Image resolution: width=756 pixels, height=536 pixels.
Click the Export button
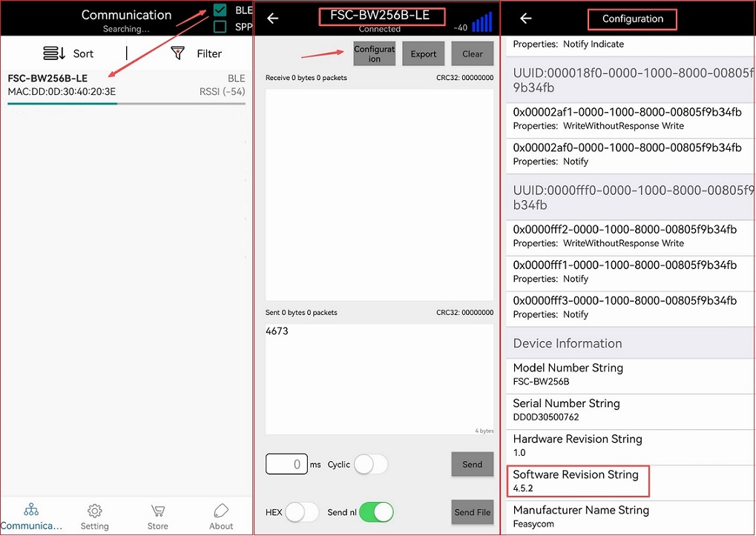pos(424,54)
